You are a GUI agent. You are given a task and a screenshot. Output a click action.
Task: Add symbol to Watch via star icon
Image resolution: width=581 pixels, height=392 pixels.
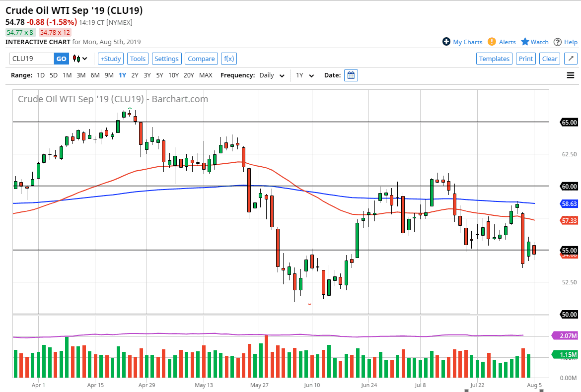(x=525, y=42)
